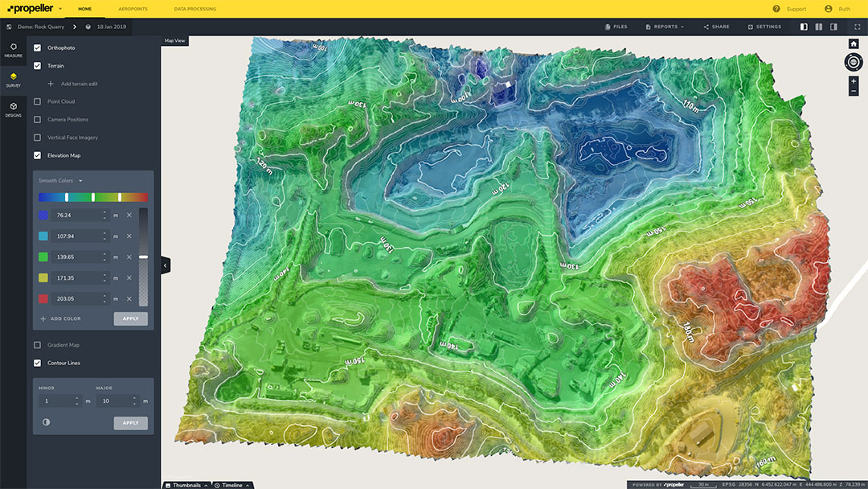Enter fullscreen mode
This screenshot has width=868, height=489.
point(858,27)
